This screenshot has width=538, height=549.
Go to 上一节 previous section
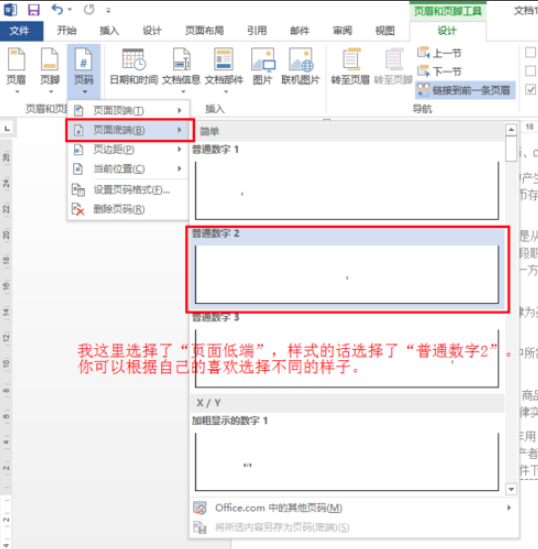click(x=439, y=53)
